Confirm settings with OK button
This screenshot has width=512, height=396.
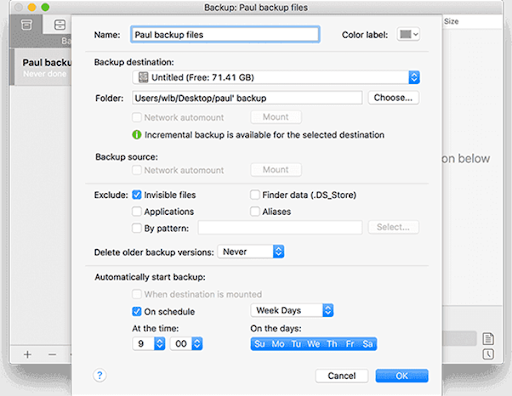[x=402, y=376]
